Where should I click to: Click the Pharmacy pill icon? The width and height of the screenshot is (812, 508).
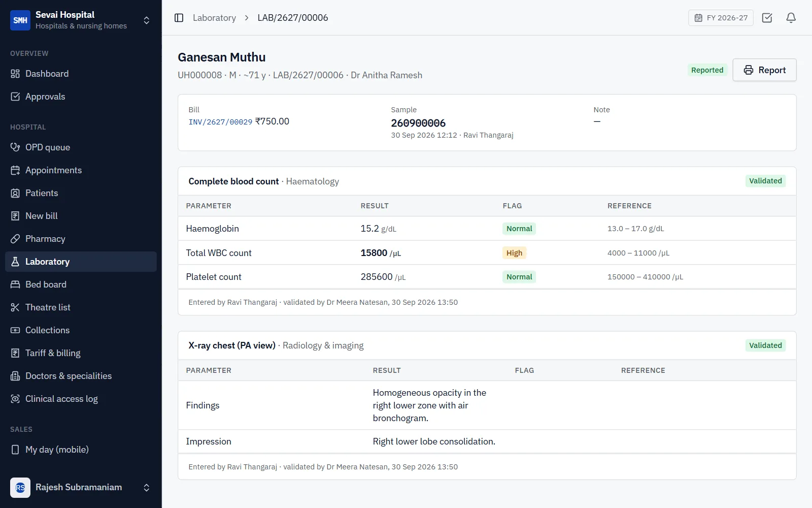[x=15, y=239]
